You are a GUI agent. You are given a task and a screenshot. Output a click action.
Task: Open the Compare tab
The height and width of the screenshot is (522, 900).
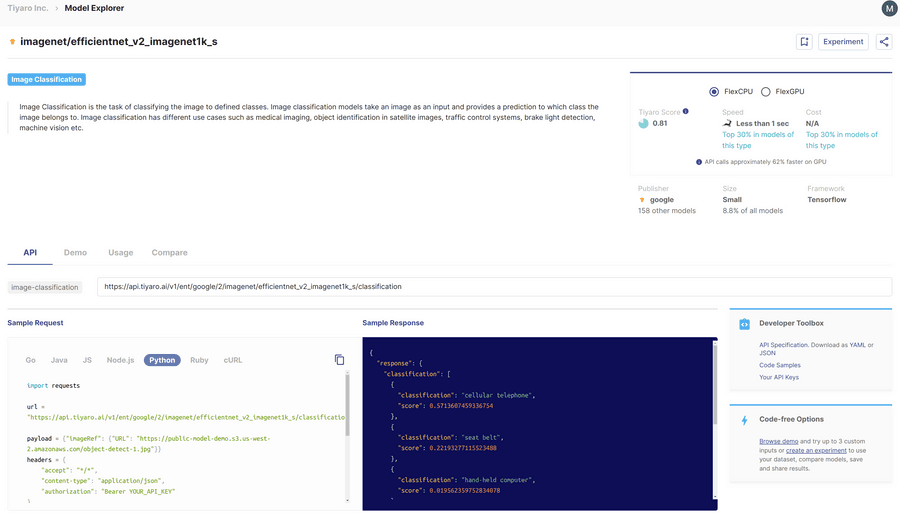click(169, 253)
